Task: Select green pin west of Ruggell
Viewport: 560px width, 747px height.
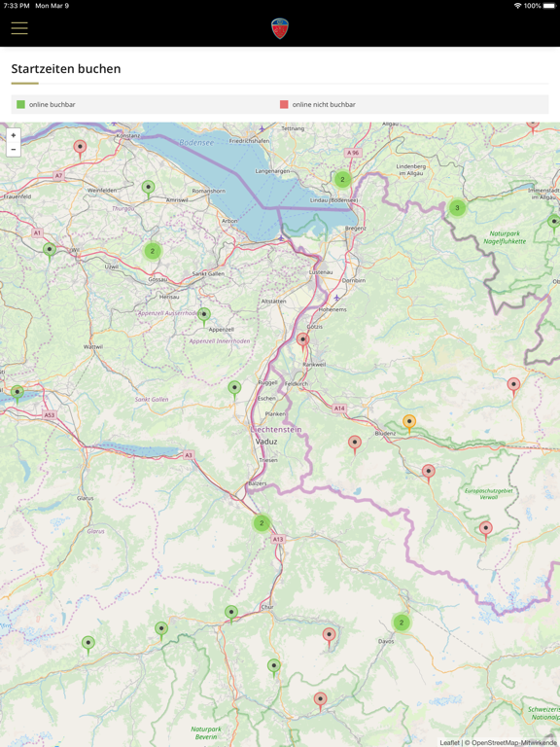Action: tap(234, 390)
